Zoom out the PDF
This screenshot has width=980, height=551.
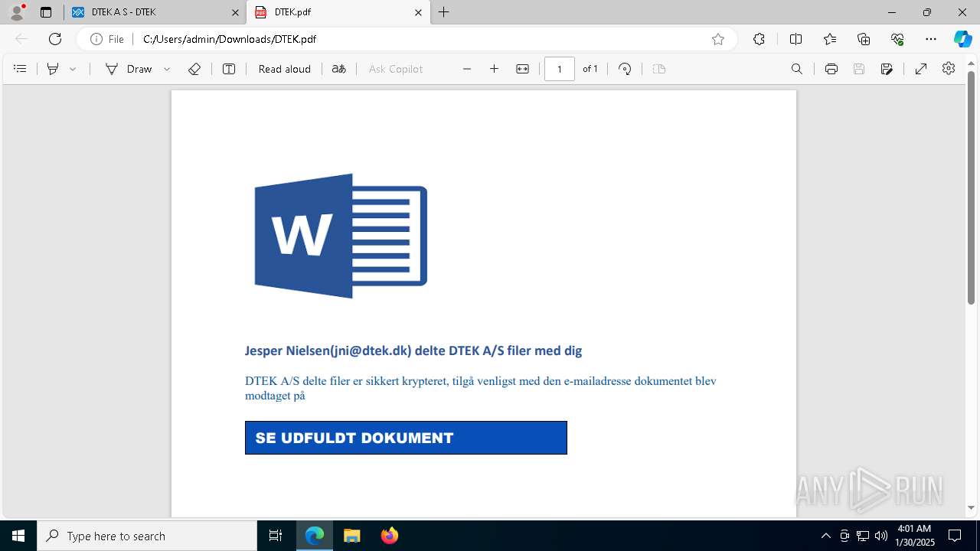[x=467, y=69]
